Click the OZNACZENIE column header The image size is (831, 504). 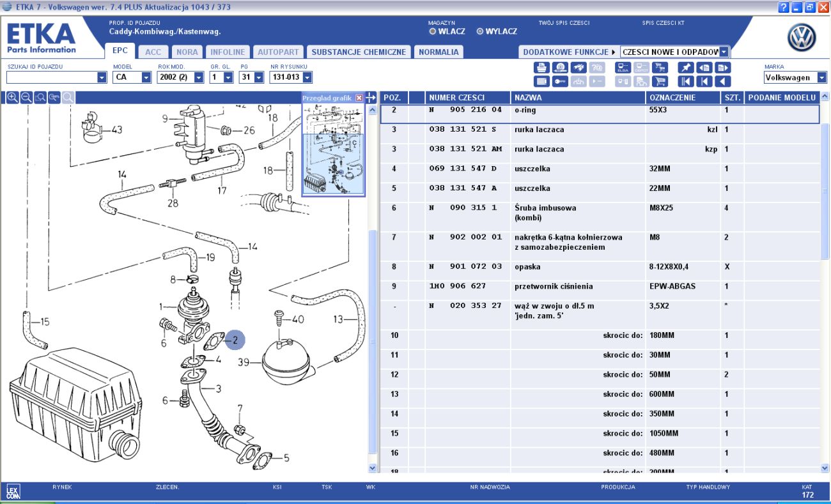point(683,98)
